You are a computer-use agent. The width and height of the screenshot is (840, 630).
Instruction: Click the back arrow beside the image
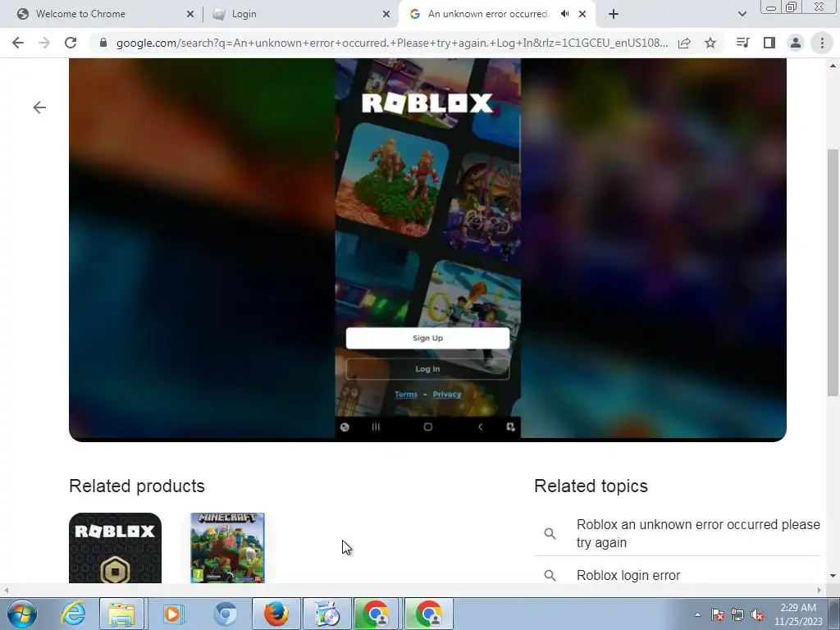click(39, 107)
